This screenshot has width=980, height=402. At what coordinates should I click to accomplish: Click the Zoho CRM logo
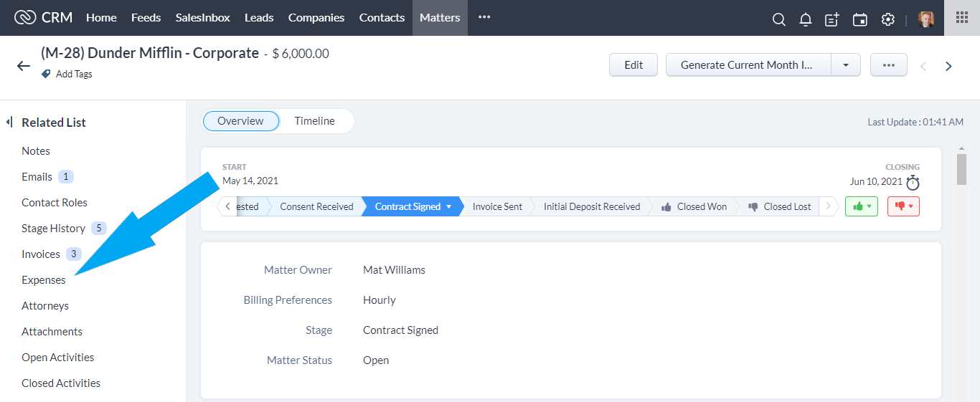pos(43,17)
